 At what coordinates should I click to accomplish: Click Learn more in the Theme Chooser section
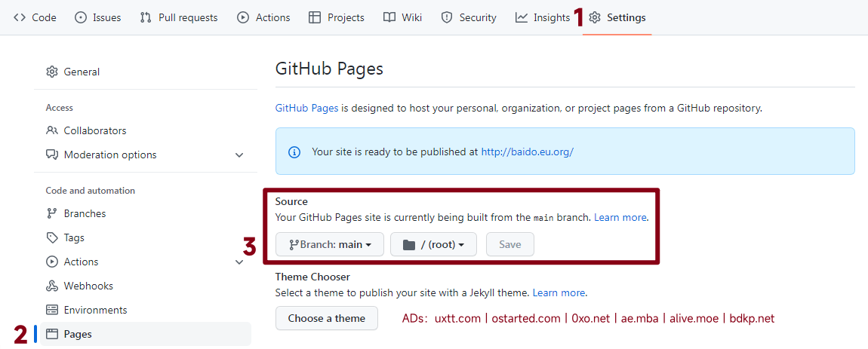(x=559, y=292)
